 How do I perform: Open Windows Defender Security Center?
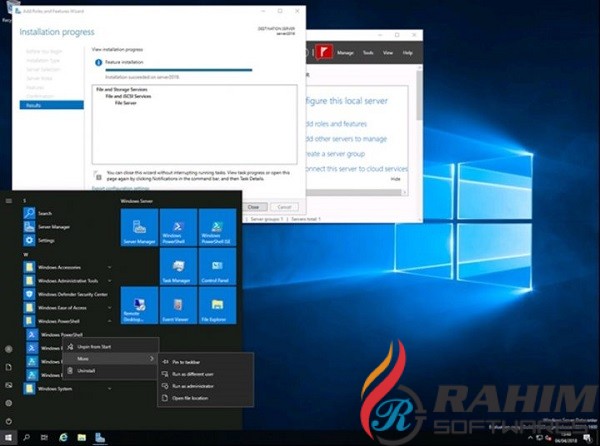click(x=66, y=294)
